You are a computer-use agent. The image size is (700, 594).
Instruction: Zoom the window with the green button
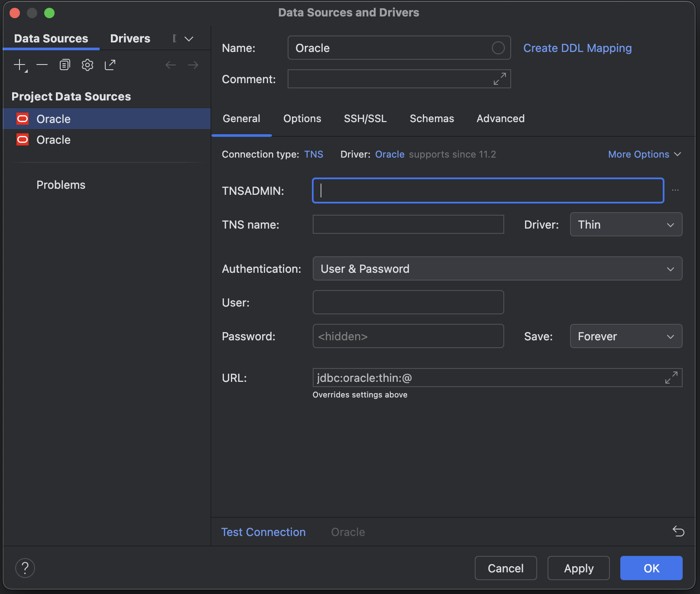pos(49,13)
